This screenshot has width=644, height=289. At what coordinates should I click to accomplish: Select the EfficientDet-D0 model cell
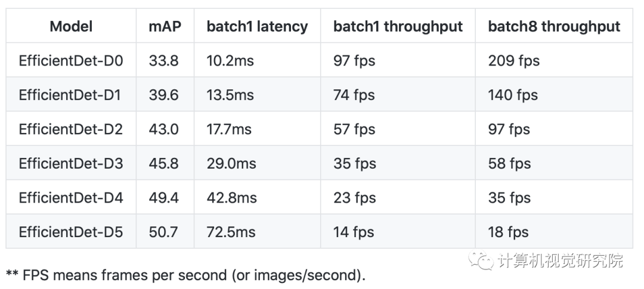(x=71, y=60)
